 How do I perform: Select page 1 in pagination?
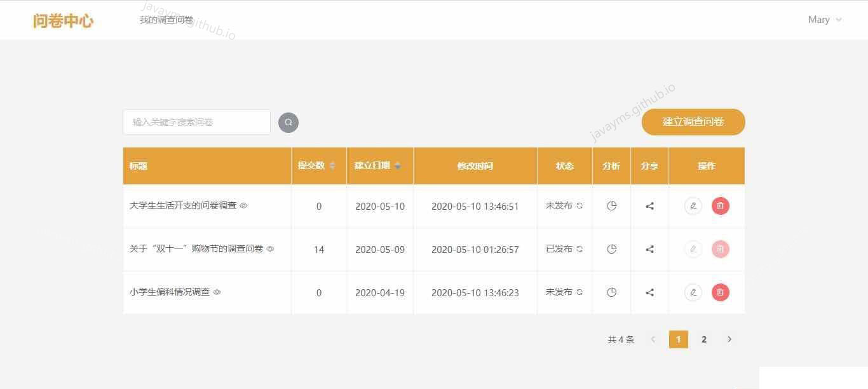click(679, 339)
